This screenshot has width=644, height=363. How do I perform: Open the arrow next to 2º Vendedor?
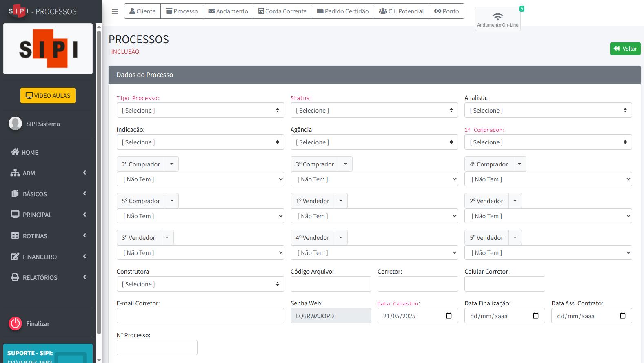[x=515, y=201]
